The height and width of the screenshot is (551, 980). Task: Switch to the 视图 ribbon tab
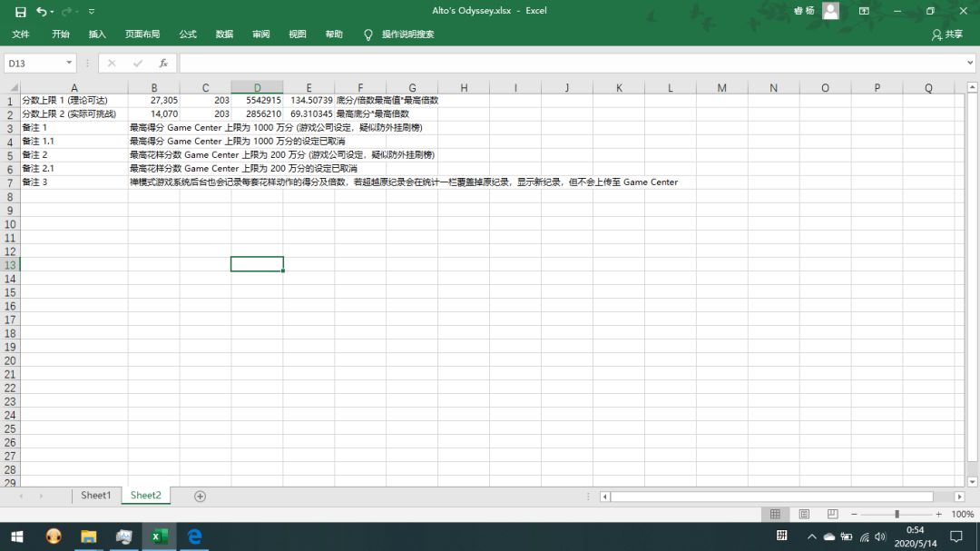tap(298, 34)
